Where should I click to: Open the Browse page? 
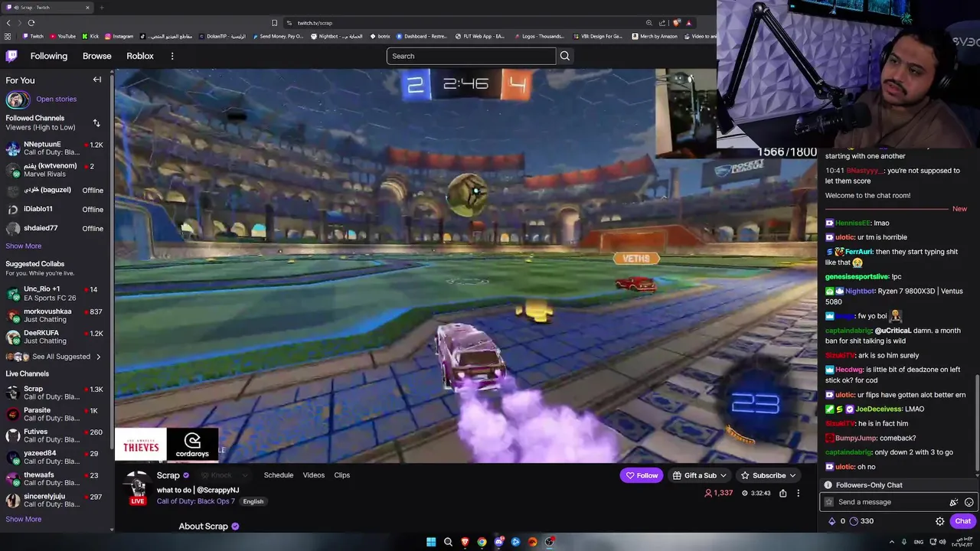(x=97, y=56)
